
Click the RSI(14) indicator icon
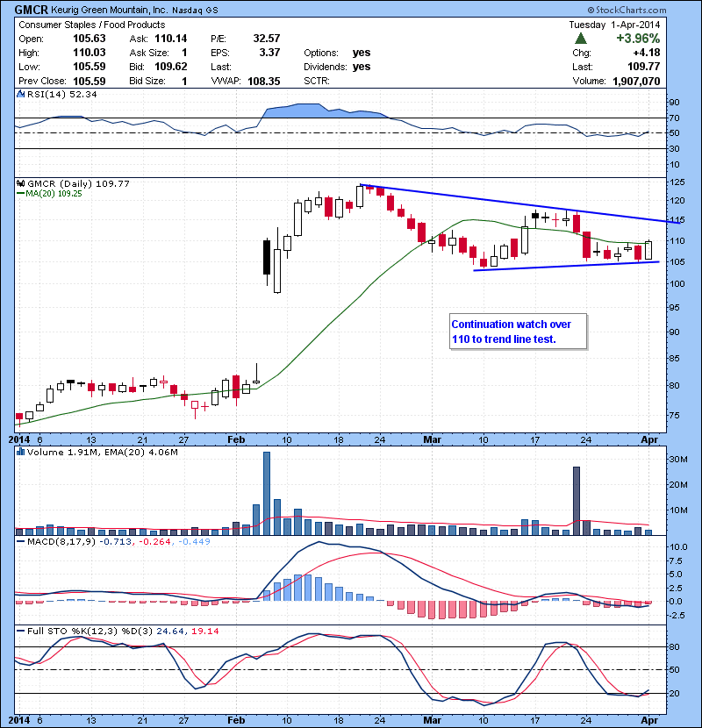tap(20, 94)
